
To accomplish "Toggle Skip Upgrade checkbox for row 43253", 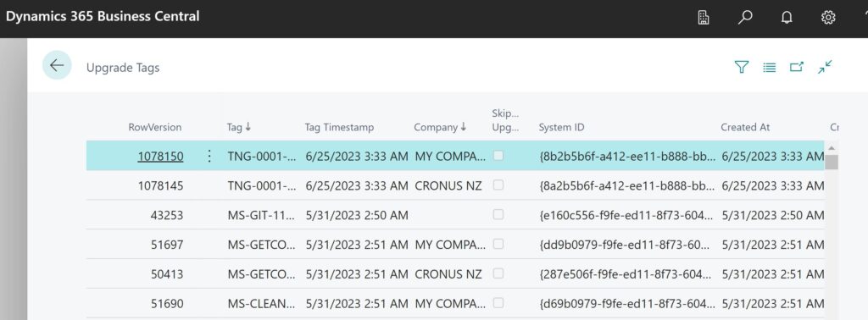I will coord(498,214).
